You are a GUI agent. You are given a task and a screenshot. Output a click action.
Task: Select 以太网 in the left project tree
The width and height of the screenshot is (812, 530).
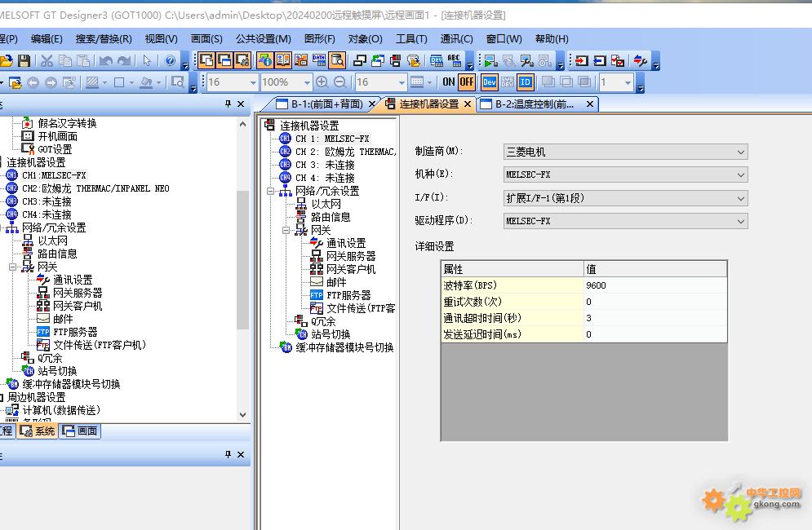click(x=52, y=241)
